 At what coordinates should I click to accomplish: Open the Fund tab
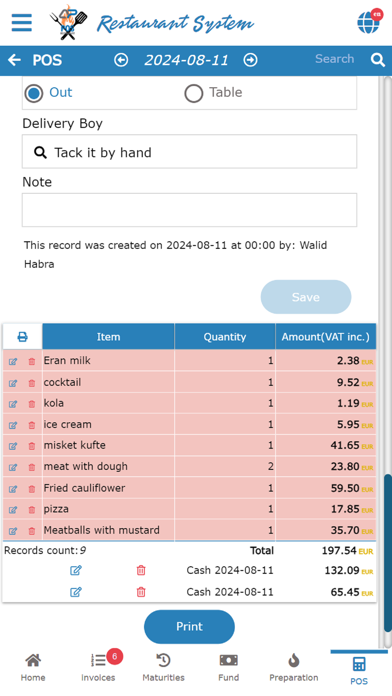click(x=229, y=668)
